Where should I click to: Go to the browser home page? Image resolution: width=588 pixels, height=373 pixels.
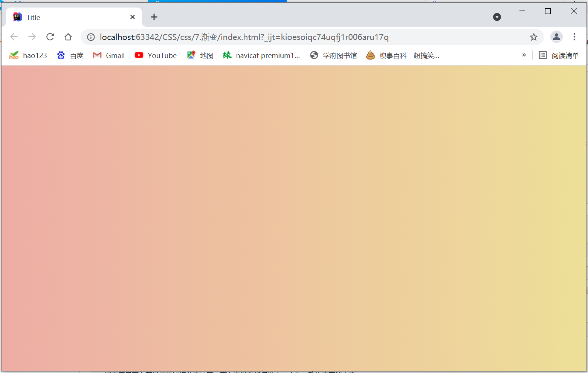coord(68,37)
